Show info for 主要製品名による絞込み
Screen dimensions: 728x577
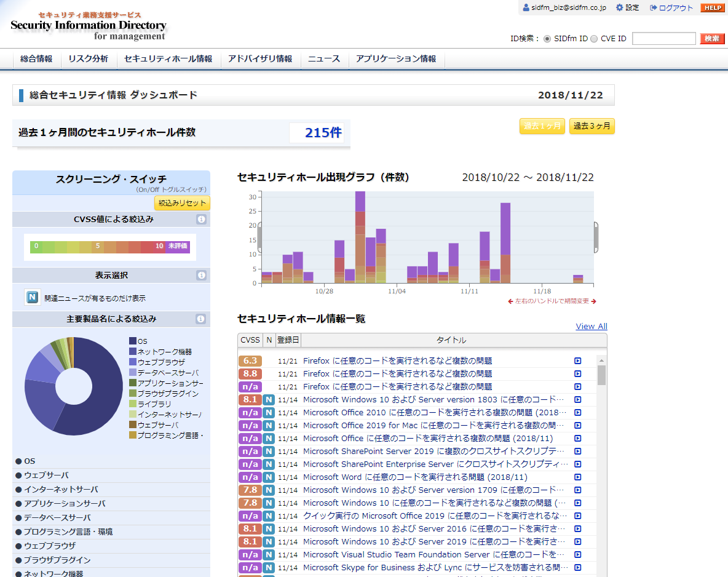point(200,319)
